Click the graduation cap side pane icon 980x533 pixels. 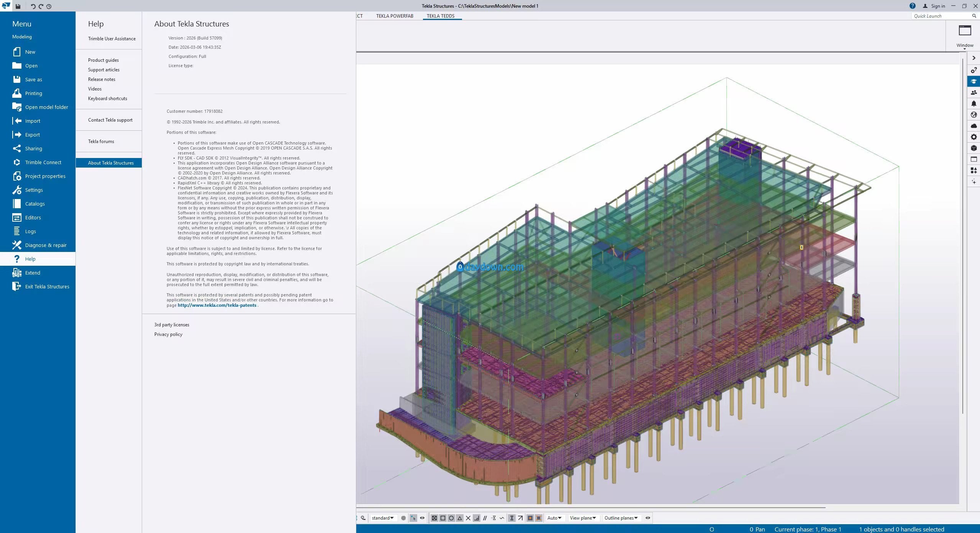[973, 81]
